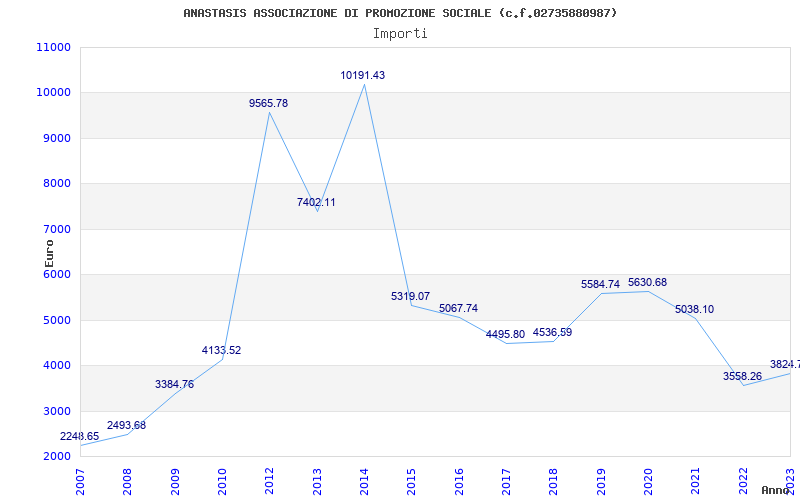Click the 2017 year label
The image size is (800, 500).
506,482
